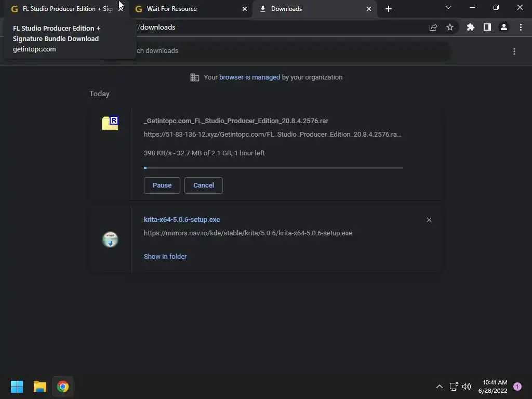The width and height of the screenshot is (532, 399).
Task: Click the share this page icon
Action: click(433, 28)
